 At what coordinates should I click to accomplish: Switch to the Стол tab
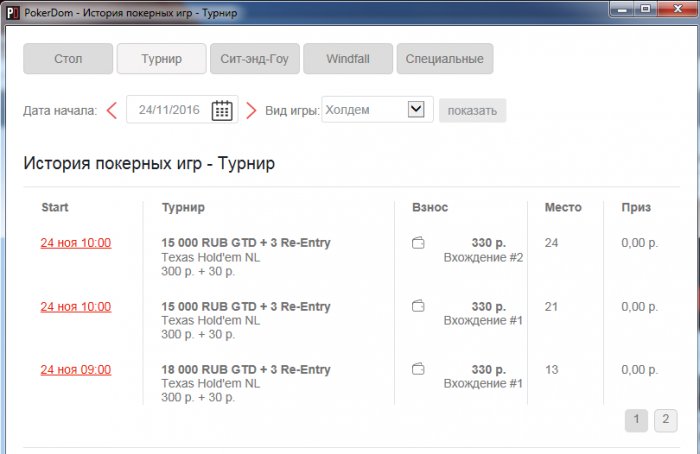[x=68, y=58]
